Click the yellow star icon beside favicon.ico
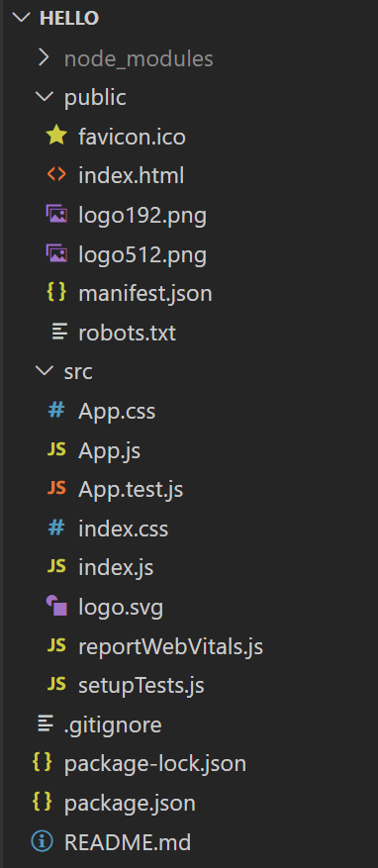The width and height of the screenshot is (378, 868). (56, 137)
